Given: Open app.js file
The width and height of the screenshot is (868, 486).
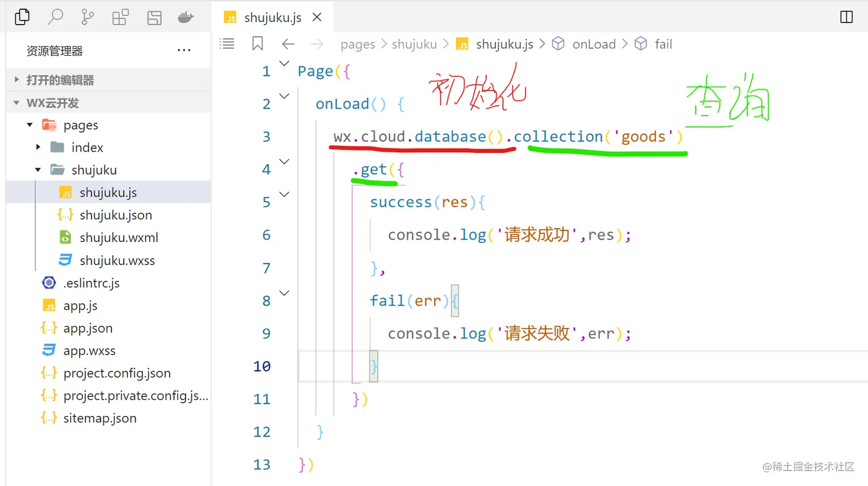Looking at the screenshot, I should click(108, 306).
